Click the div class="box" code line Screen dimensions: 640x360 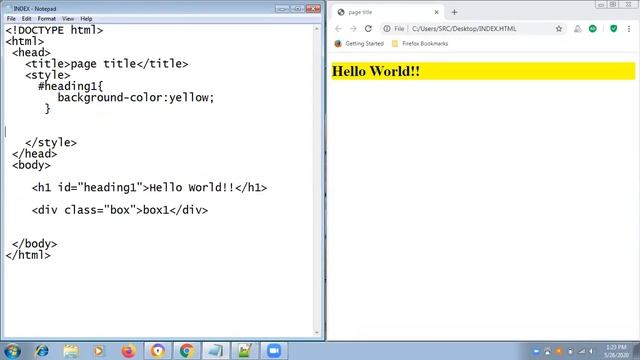[120, 210]
